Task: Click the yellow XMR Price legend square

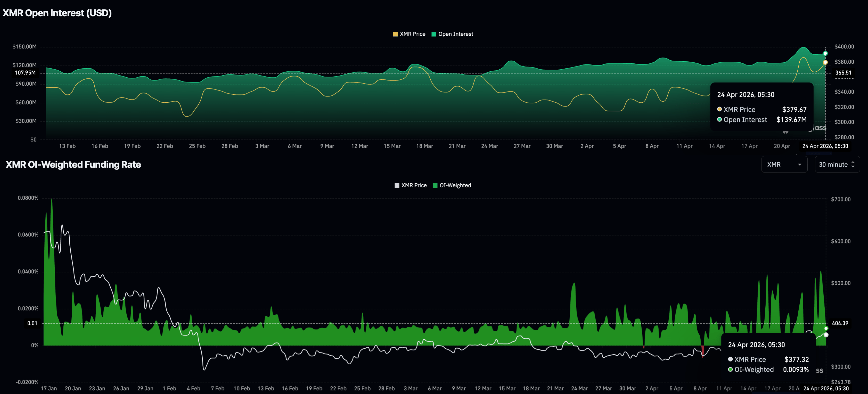Action: [395, 34]
